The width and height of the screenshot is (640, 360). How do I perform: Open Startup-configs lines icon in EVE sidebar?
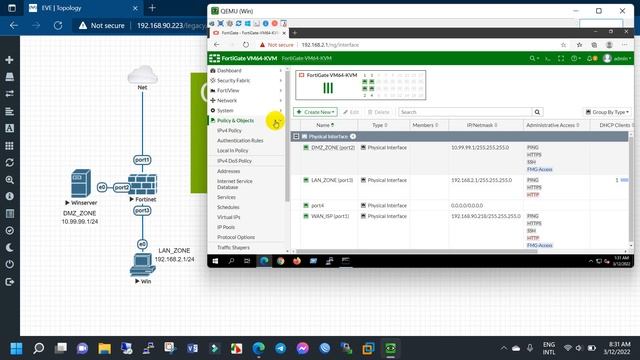tap(9, 111)
